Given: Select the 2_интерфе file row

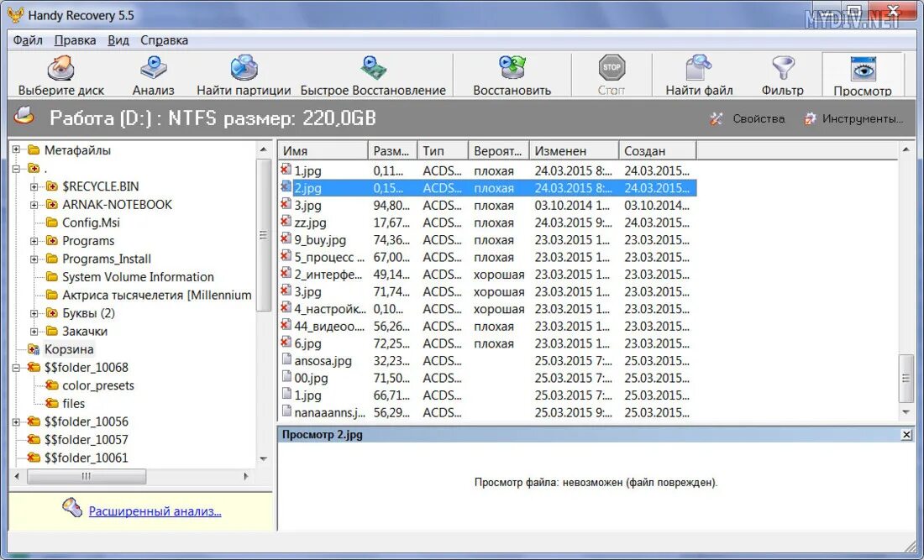Looking at the screenshot, I should pyautogui.click(x=487, y=275).
